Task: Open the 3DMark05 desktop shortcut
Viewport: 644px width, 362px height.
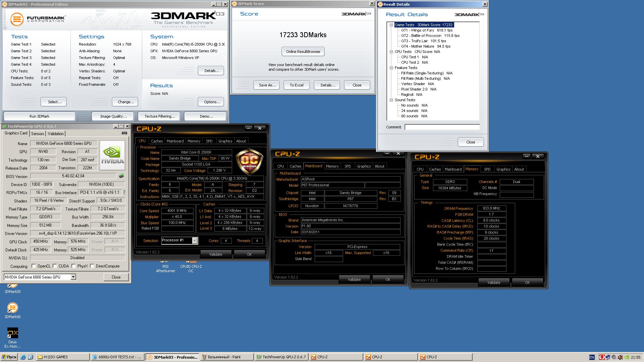Action: pyautogui.click(x=12, y=288)
